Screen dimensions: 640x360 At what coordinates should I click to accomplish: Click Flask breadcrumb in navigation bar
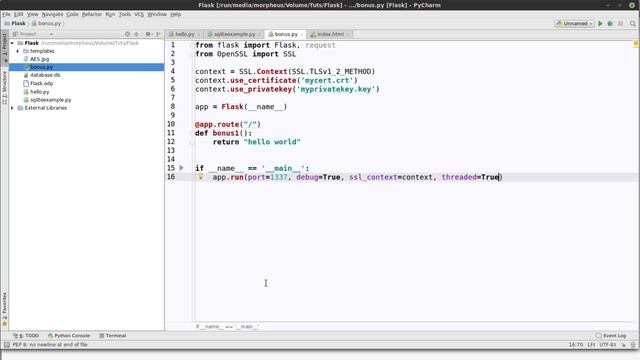coord(16,24)
